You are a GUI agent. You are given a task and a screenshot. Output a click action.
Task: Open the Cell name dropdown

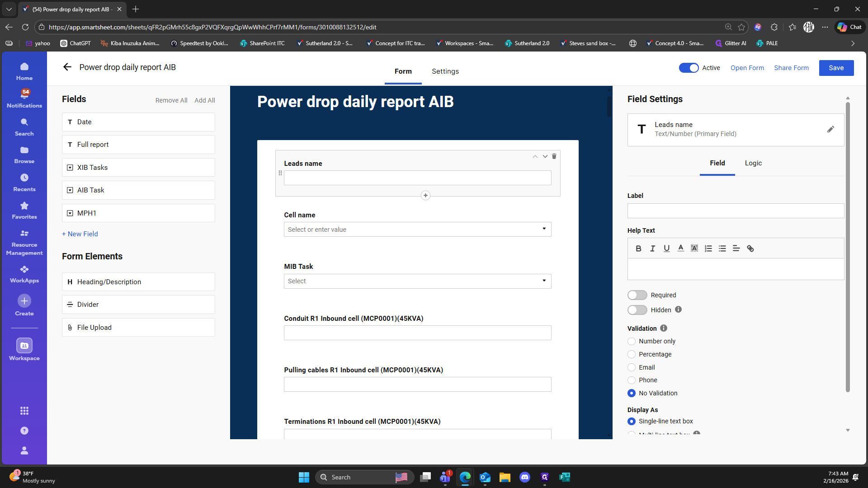coord(544,229)
